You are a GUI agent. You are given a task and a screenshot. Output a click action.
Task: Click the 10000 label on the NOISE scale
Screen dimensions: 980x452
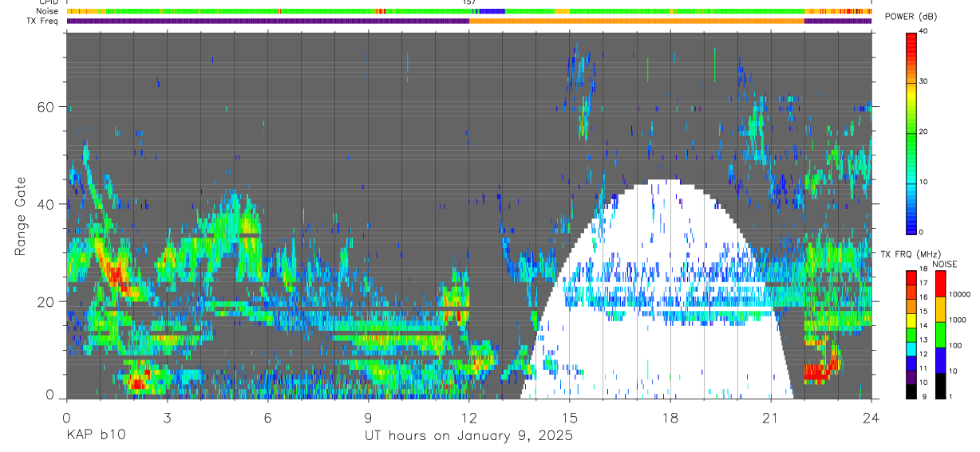[958, 294]
